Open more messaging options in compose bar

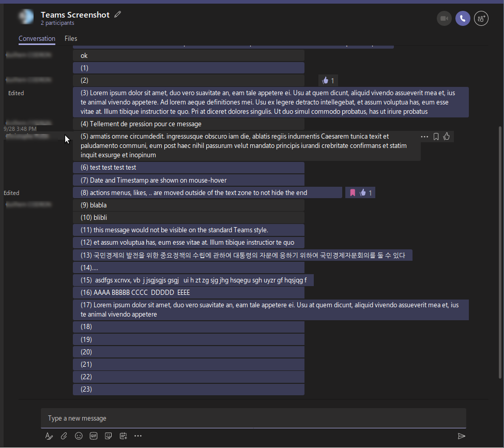tap(138, 436)
